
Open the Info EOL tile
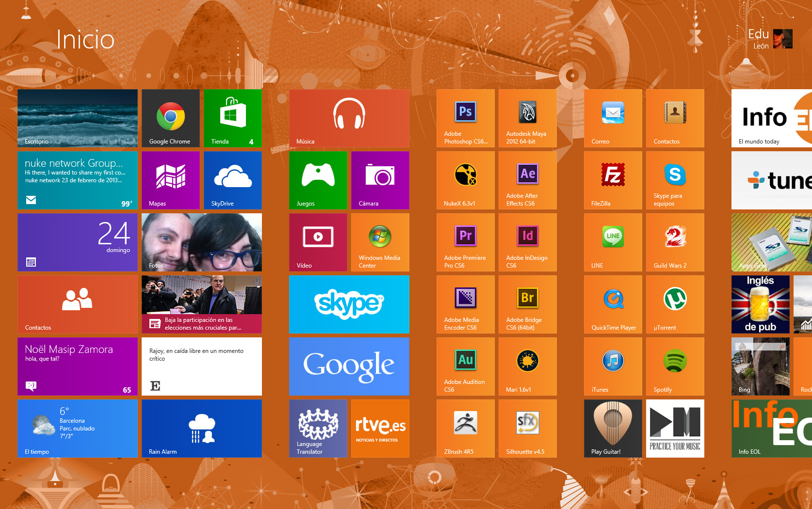click(772, 429)
